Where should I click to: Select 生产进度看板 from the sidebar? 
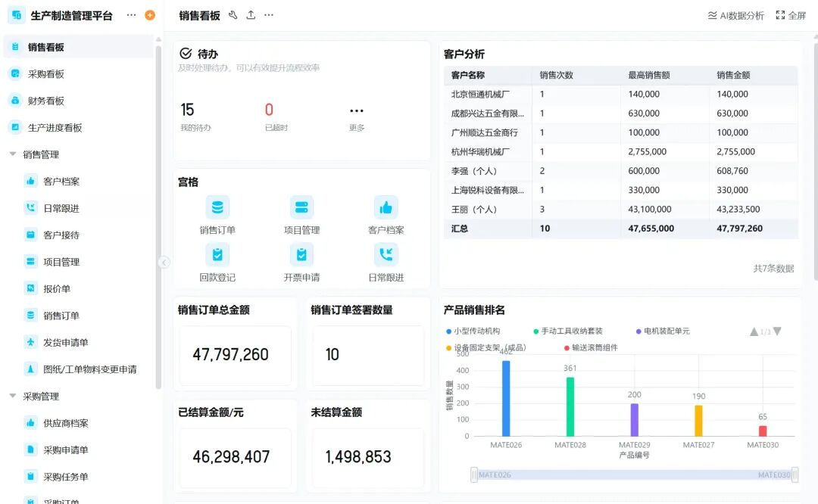pyautogui.click(x=55, y=128)
